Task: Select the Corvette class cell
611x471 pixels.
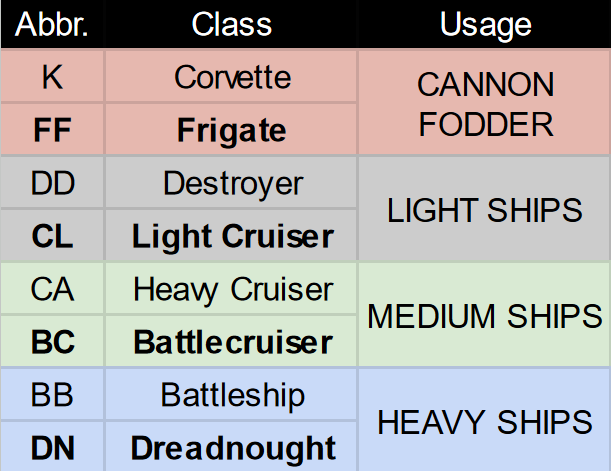Action: point(232,77)
